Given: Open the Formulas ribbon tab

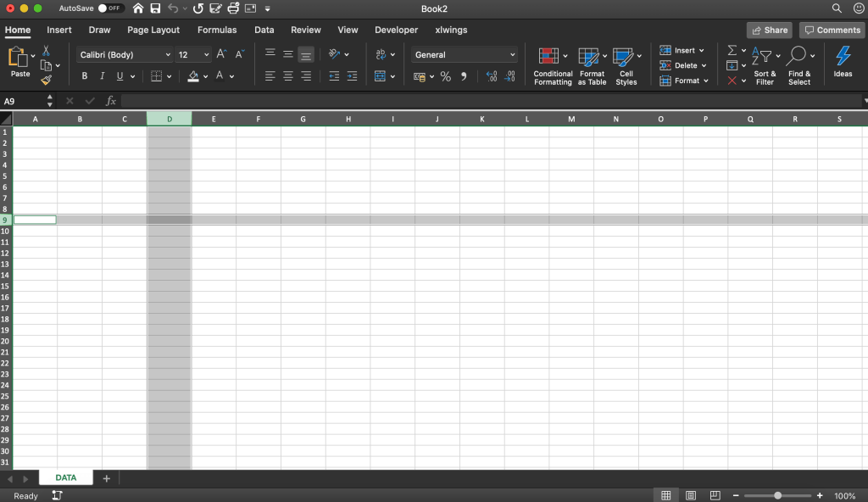Looking at the screenshot, I should pyautogui.click(x=217, y=30).
